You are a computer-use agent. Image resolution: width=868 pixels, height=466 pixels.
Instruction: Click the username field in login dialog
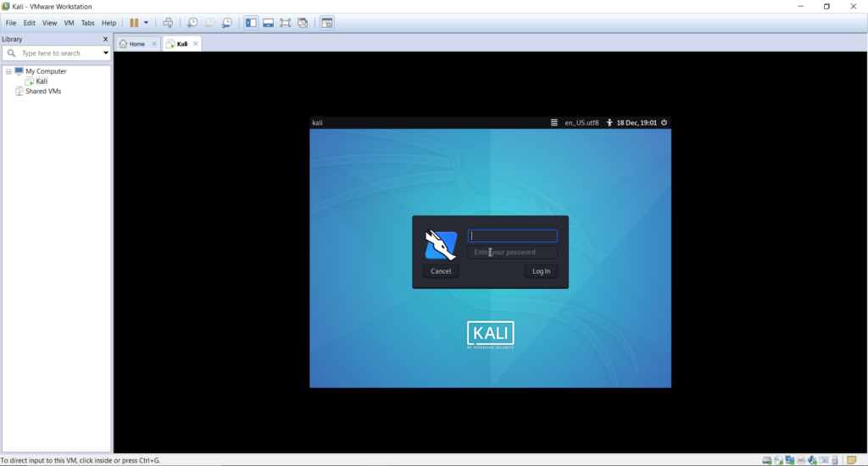click(x=513, y=236)
